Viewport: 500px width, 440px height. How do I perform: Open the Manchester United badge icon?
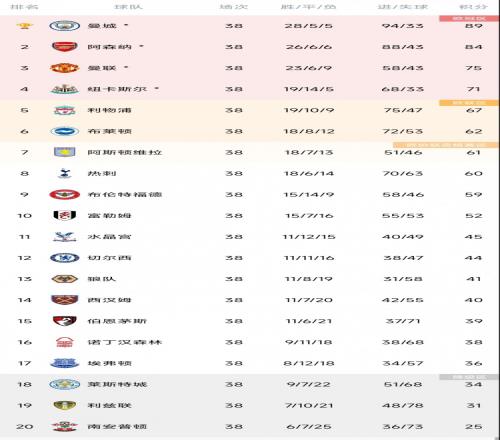pyautogui.click(x=64, y=68)
